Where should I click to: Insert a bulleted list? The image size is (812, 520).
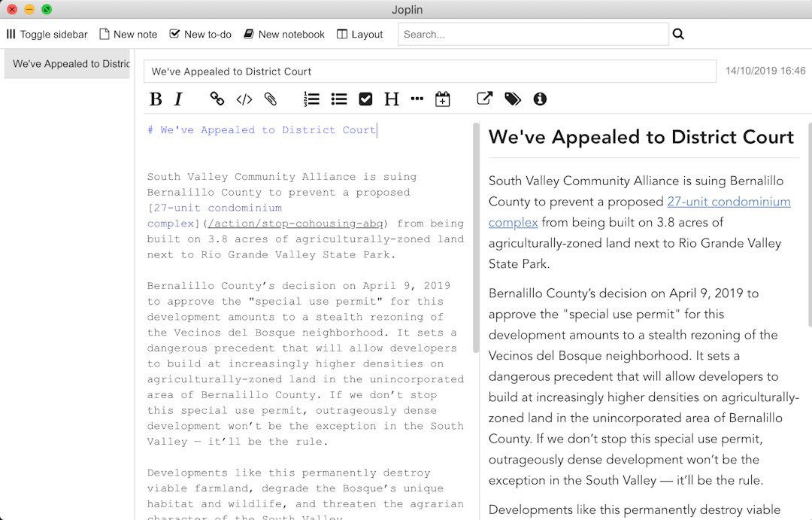tap(338, 99)
